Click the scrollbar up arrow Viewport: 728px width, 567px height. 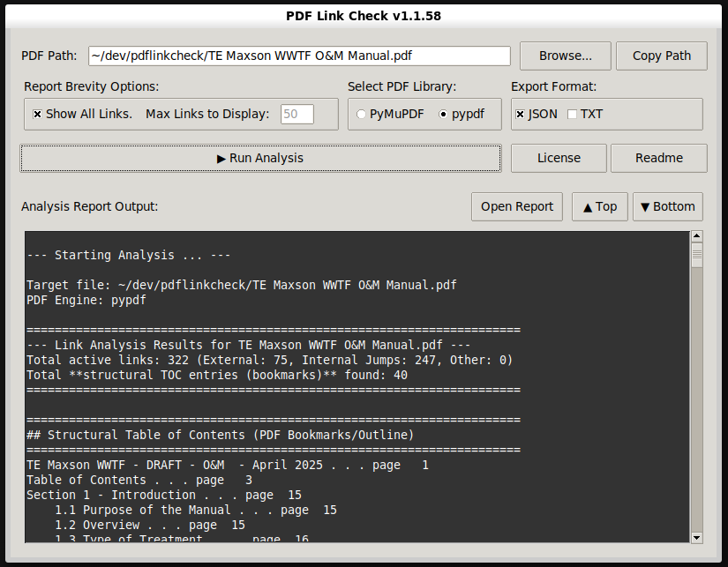pos(697,235)
